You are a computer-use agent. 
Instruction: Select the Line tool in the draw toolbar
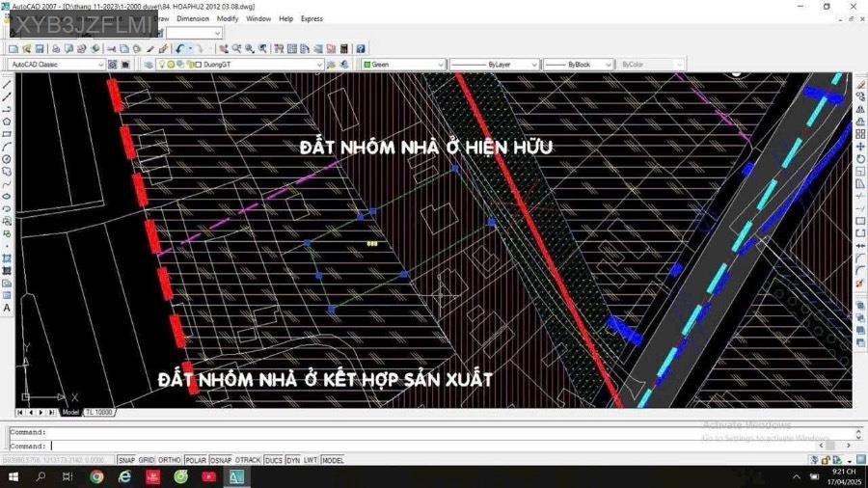[x=7, y=84]
